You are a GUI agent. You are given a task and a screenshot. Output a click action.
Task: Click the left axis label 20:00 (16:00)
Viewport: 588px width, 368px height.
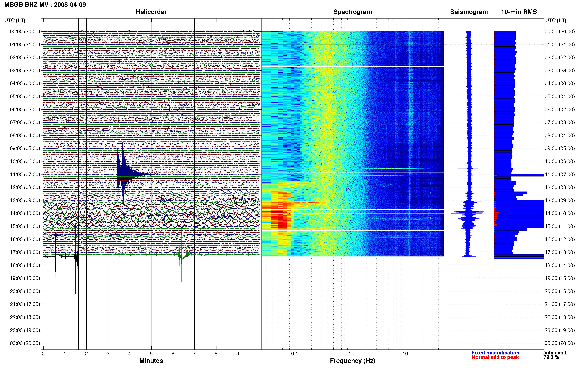pyautogui.click(x=25, y=291)
